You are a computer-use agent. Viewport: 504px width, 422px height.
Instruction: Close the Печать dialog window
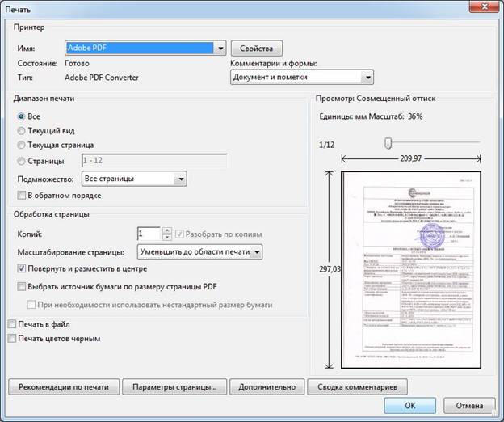coord(485,6)
